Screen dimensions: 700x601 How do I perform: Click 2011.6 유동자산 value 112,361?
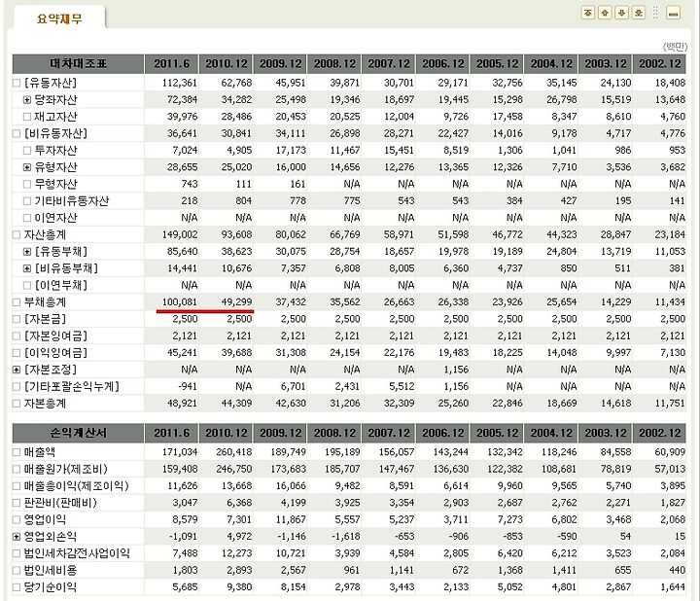point(180,83)
